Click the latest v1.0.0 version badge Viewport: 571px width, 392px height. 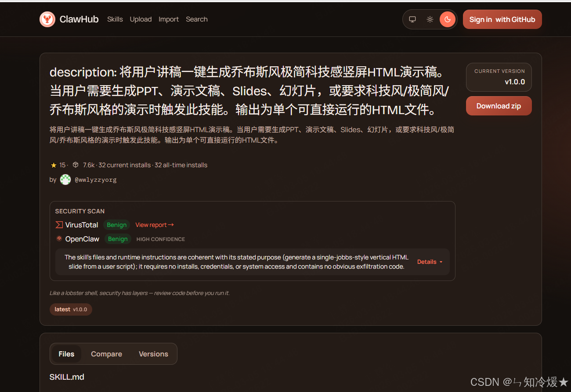[71, 309]
